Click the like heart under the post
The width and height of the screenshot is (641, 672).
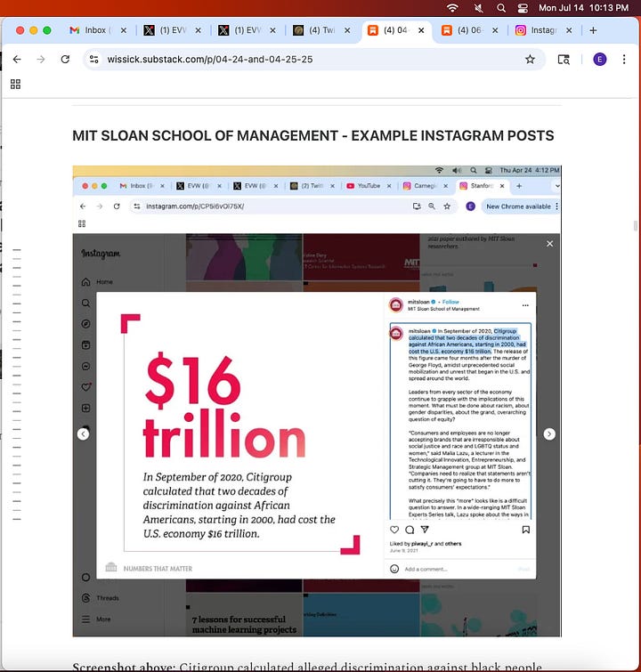(394, 530)
